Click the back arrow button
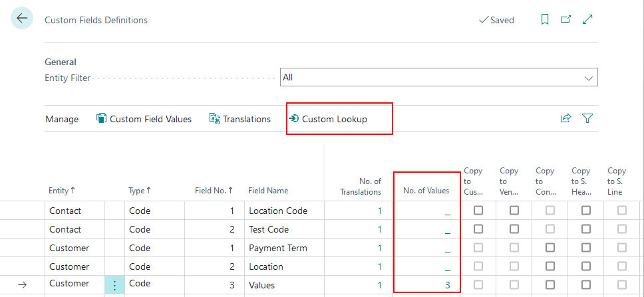 click(x=22, y=19)
